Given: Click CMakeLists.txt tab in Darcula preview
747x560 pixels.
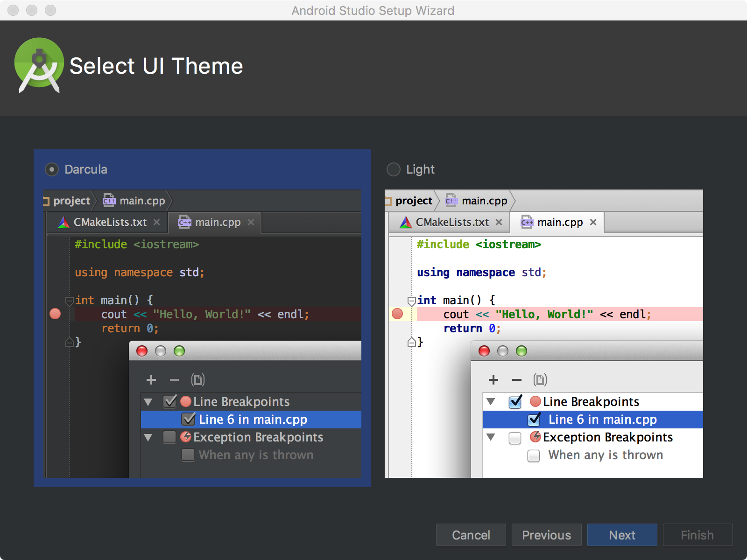Looking at the screenshot, I should pyautogui.click(x=107, y=223).
